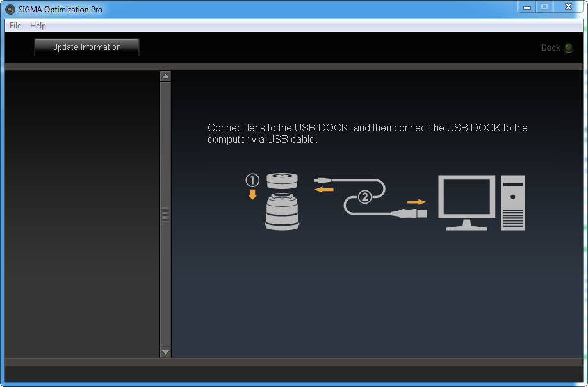This screenshot has width=588, height=387.
Task: Minimize the SIGMA Optimization Pro window
Action: (527, 7)
